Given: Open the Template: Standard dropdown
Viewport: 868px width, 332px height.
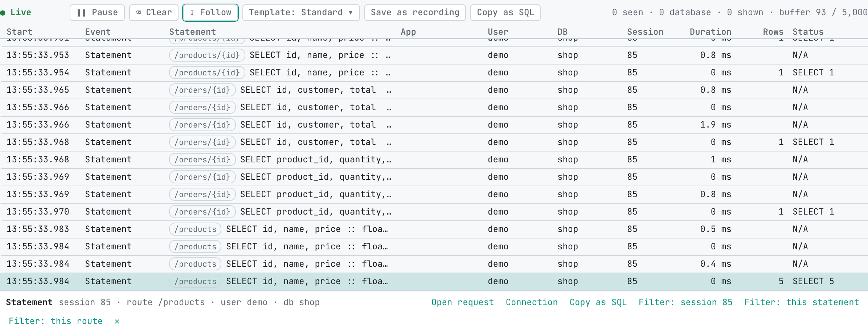Looking at the screenshot, I should [x=301, y=13].
